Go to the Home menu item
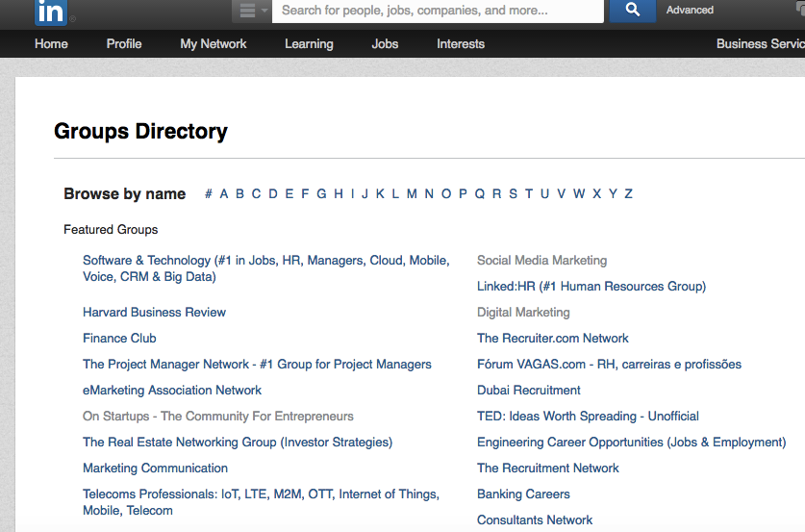805x532 pixels. 51,44
